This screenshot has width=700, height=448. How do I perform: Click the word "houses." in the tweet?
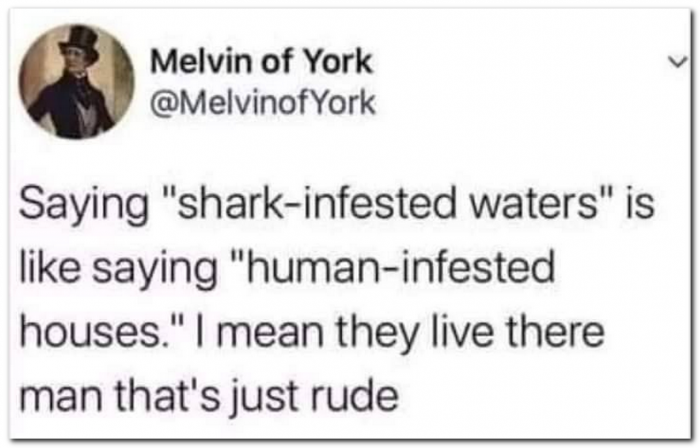tap(110, 331)
